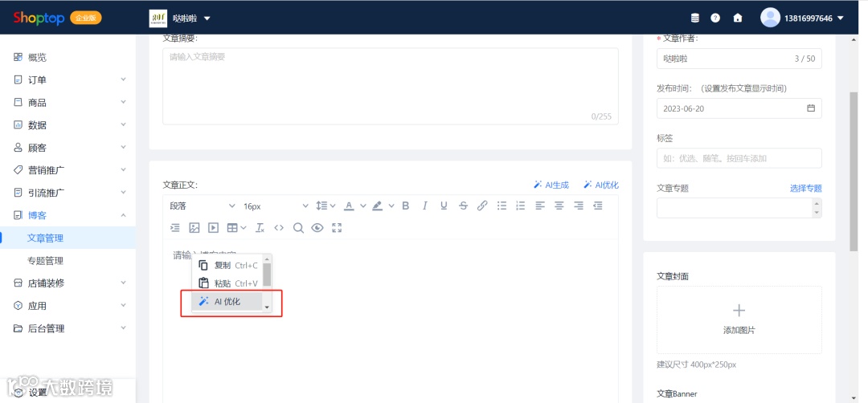Toggle underline formatting in editor toolbar

click(x=444, y=206)
